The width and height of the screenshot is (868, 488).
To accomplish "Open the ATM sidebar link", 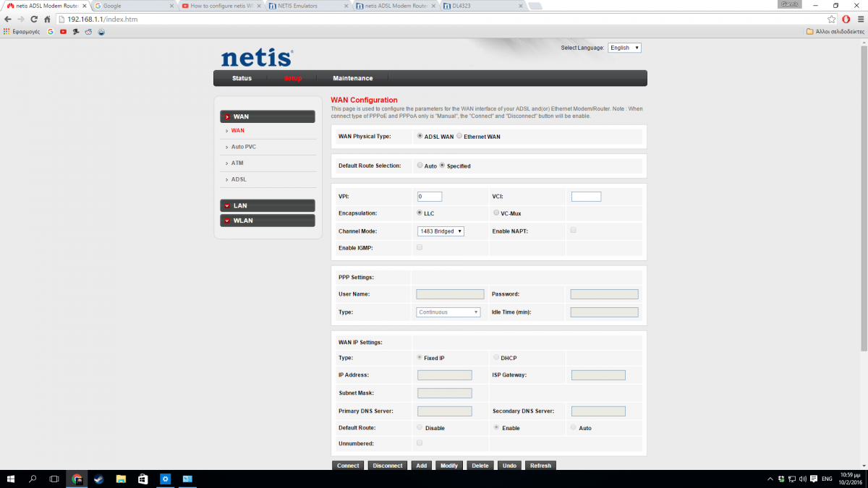I will pyautogui.click(x=237, y=163).
